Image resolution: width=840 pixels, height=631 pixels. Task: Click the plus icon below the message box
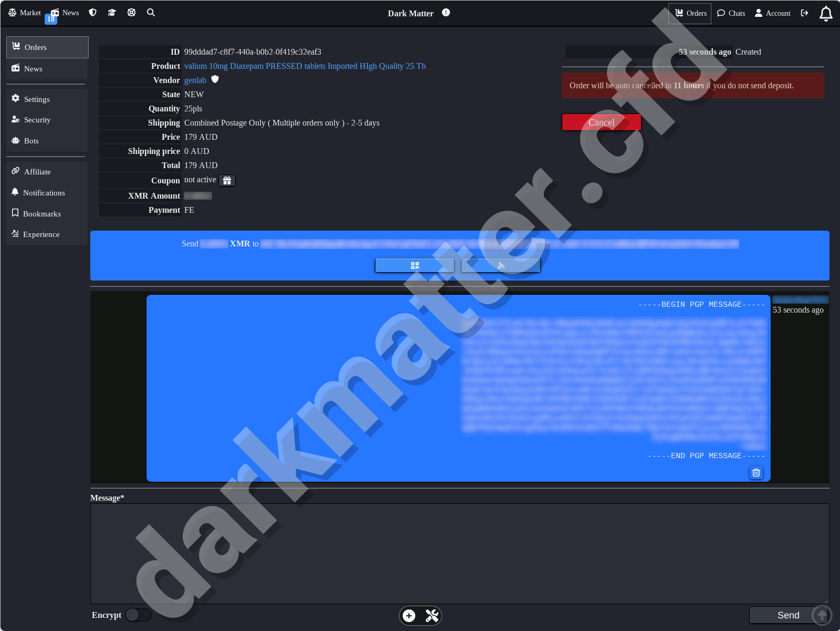(x=409, y=616)
